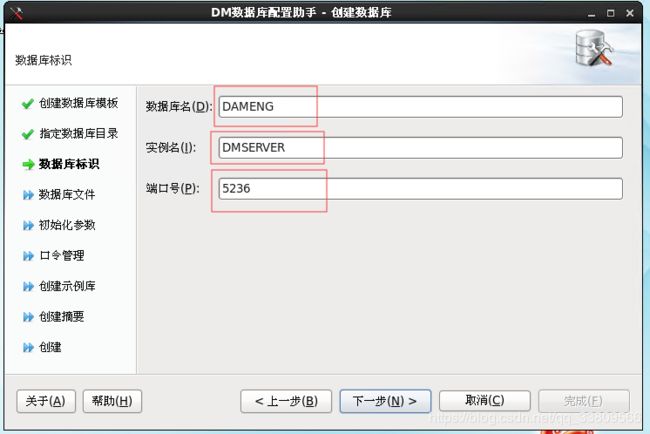Screen dimensions: 650x434
Task: Click the 实例名 input field containing DMSERVER
Action: point(420,148)
